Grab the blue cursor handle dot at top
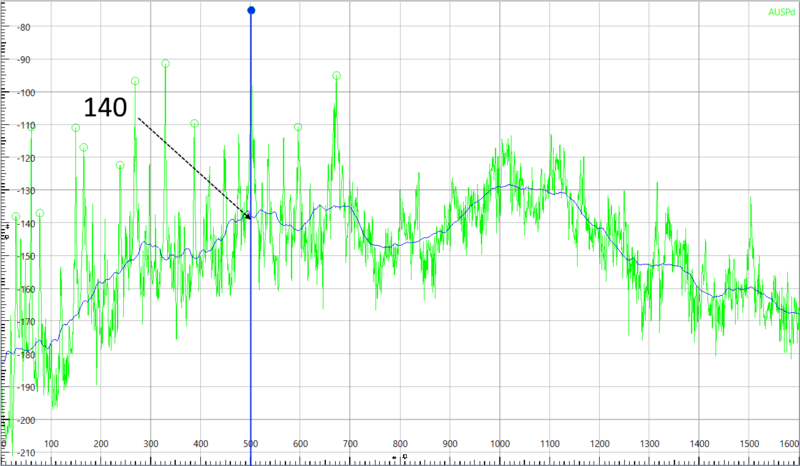The height and width of the screenshot is (466, 800). click(251, 10)
